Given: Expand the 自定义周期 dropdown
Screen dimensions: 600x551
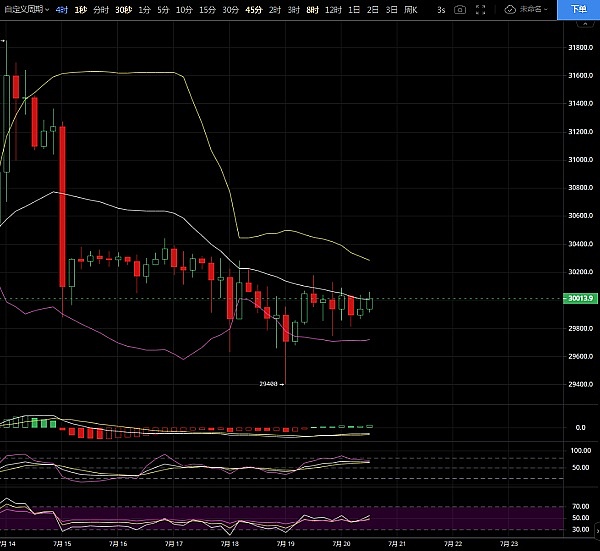Looking at the screenshot, I should coord(24,9).
